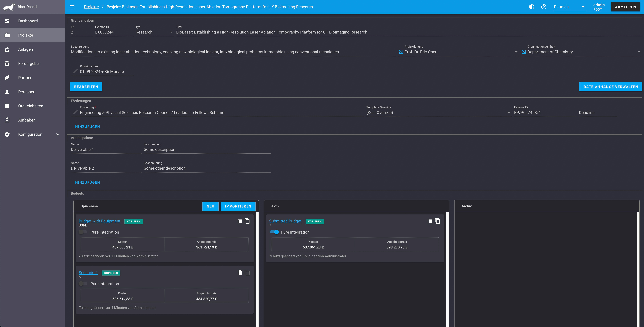Open Org.-einheiten in the sidebar

tap(32, 106)
